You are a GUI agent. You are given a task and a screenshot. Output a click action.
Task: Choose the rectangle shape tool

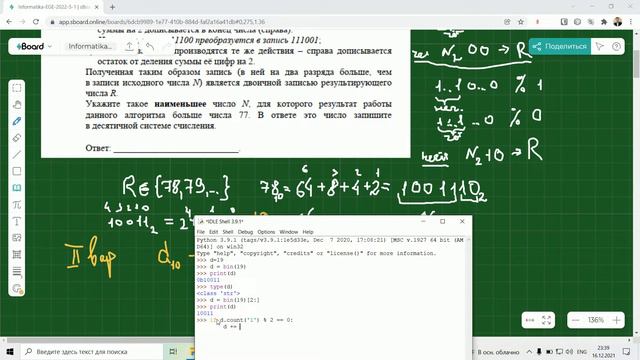point(17,171)
